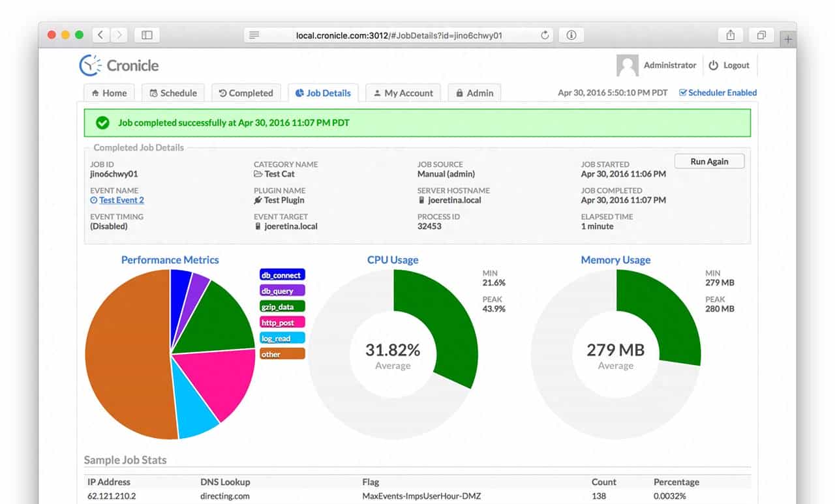
Task: Switch to the Schedule tab
Action: click(x=173, y=93)
